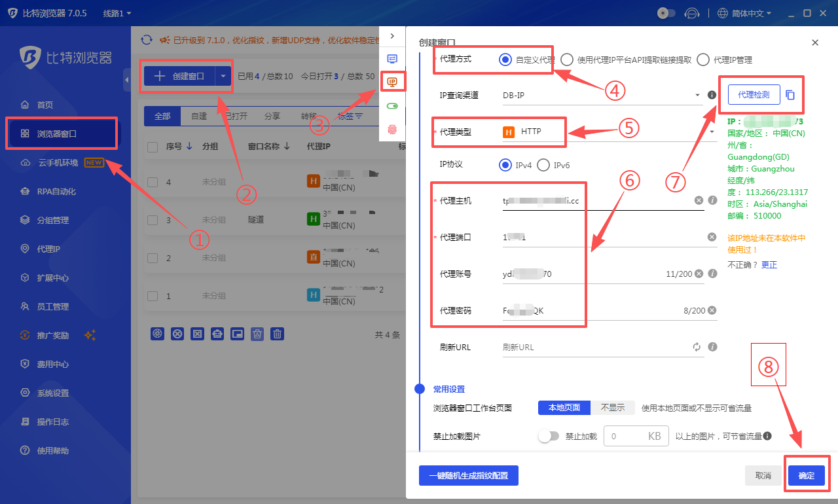Select the 自定义代理 radio button
The image size is (838, 504).
point(505,59)
